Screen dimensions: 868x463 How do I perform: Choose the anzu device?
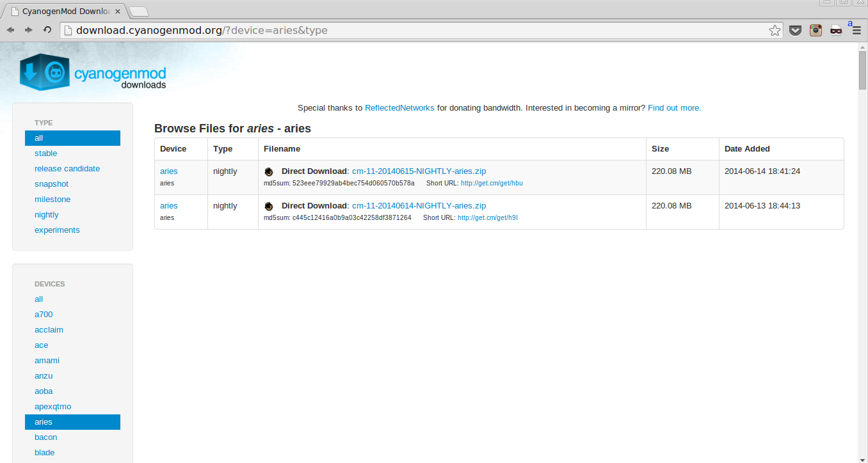44,376
